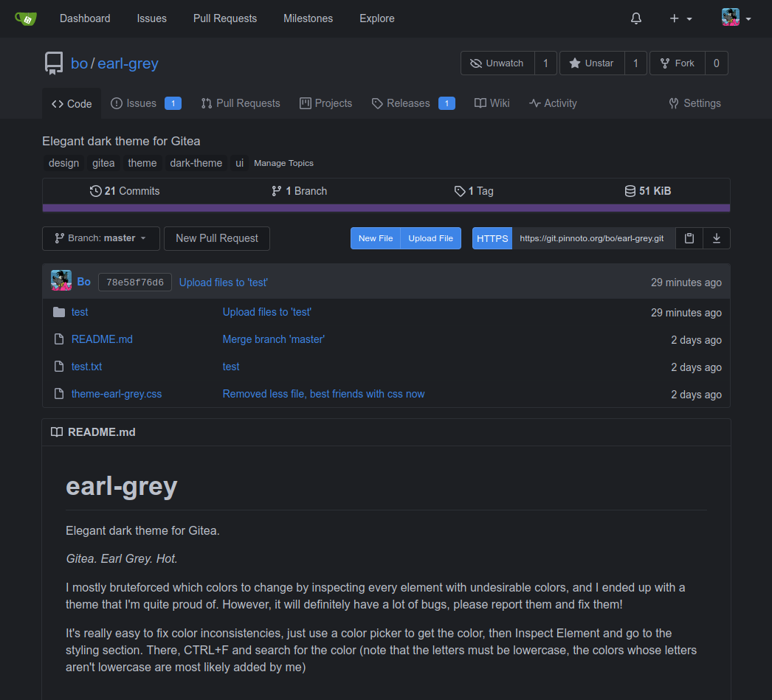View the 21 Commits history
Viewport: 772px width, 700px height.
(x=125, y=191)
